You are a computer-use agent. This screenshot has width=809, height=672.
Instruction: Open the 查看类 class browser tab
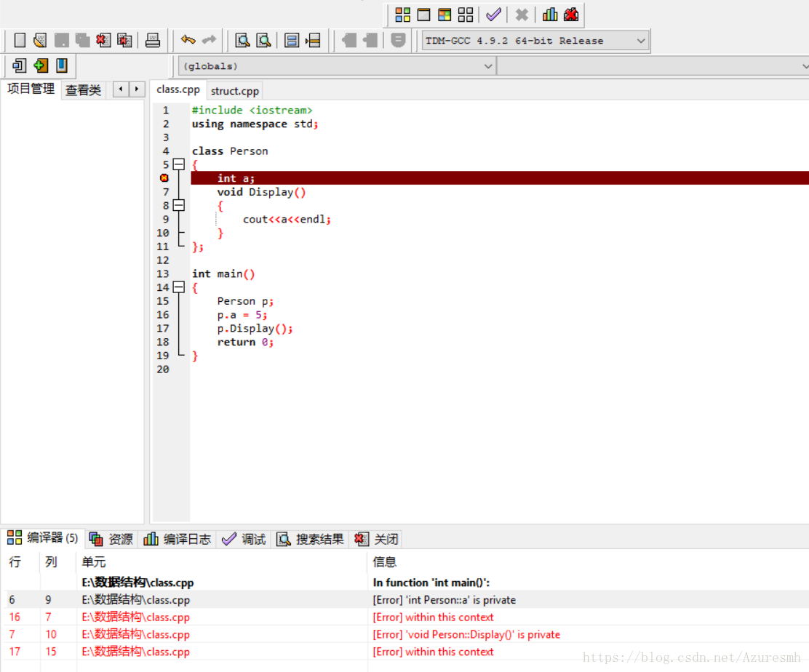[83, 90]
